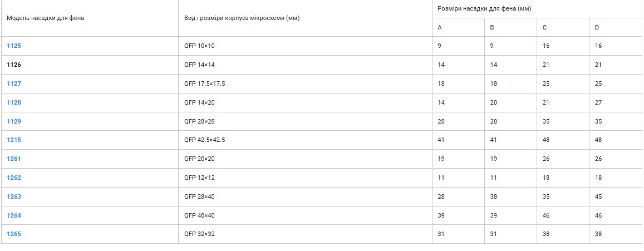The image size is (644, 251).
Task: Click the 'Вид і розміри корпуса мікросхеми' header
Action: pyautogui.click(x=242, y=18)
